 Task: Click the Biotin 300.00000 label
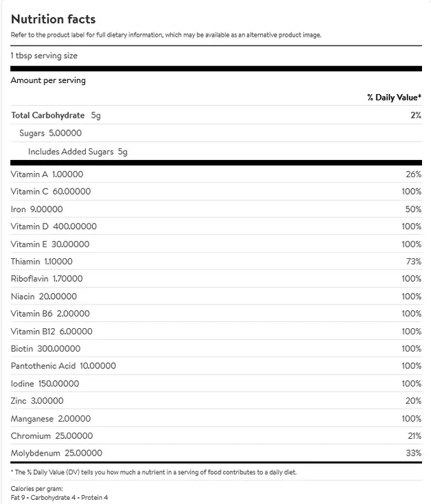[x=46, y=349]
